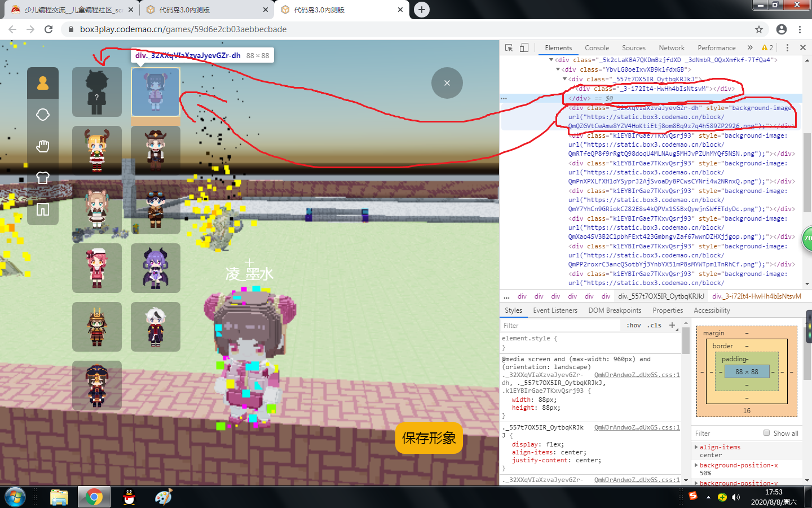Open the Performance tab
812x508 pixels.
pyautogui.click(x=717, y=48)
